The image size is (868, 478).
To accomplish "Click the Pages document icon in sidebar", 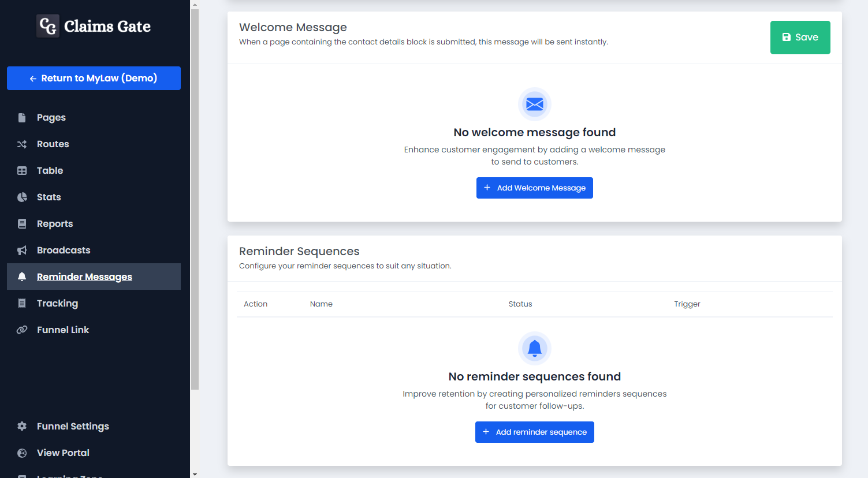I will (x=22, y=118).
